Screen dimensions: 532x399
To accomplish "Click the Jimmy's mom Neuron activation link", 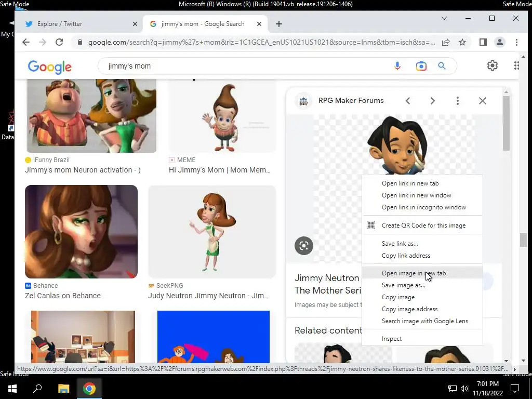I will (x=83, y=170).
